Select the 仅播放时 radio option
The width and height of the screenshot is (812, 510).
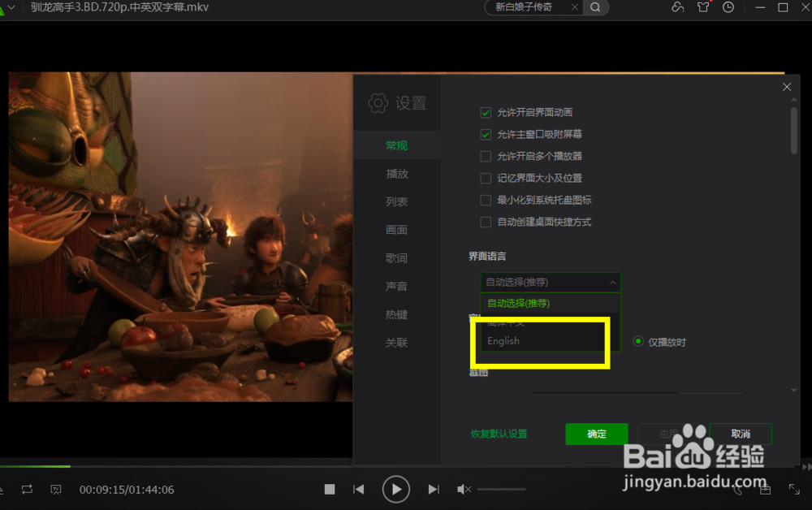(637, 341)
